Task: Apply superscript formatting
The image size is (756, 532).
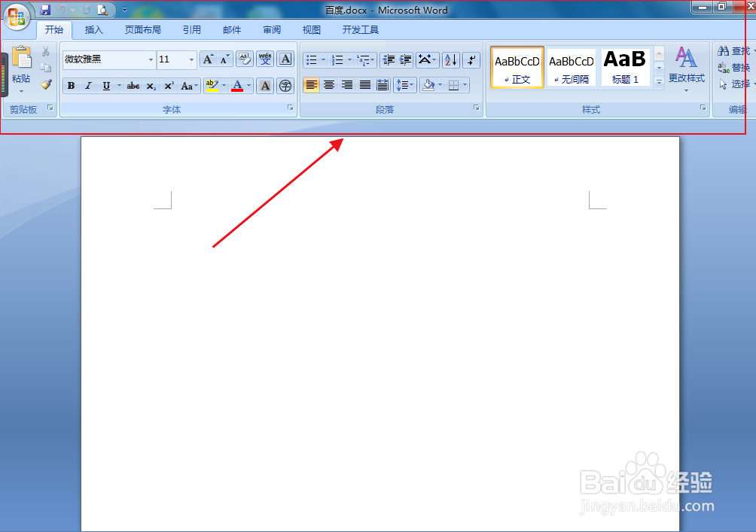Action: pos(169,86)
